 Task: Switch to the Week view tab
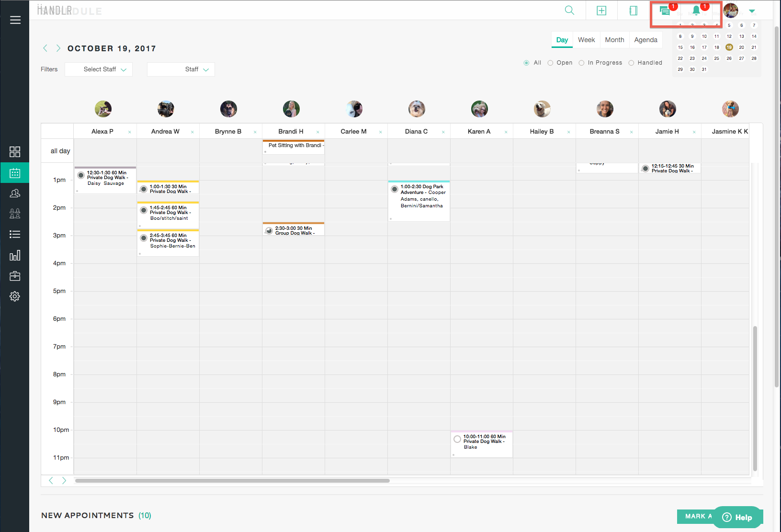tap(586, 40)
